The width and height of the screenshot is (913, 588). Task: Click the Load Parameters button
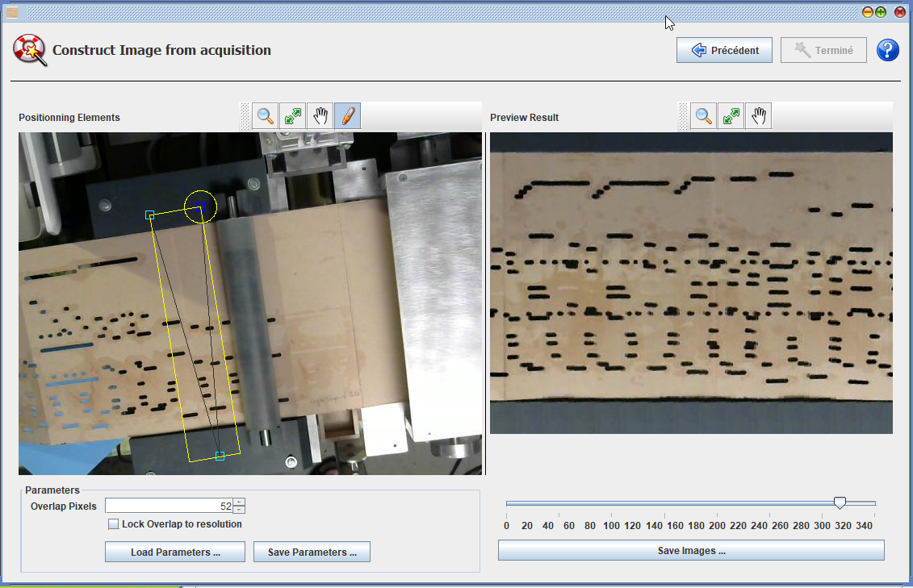pyautogui.click(x=175, y=553)
